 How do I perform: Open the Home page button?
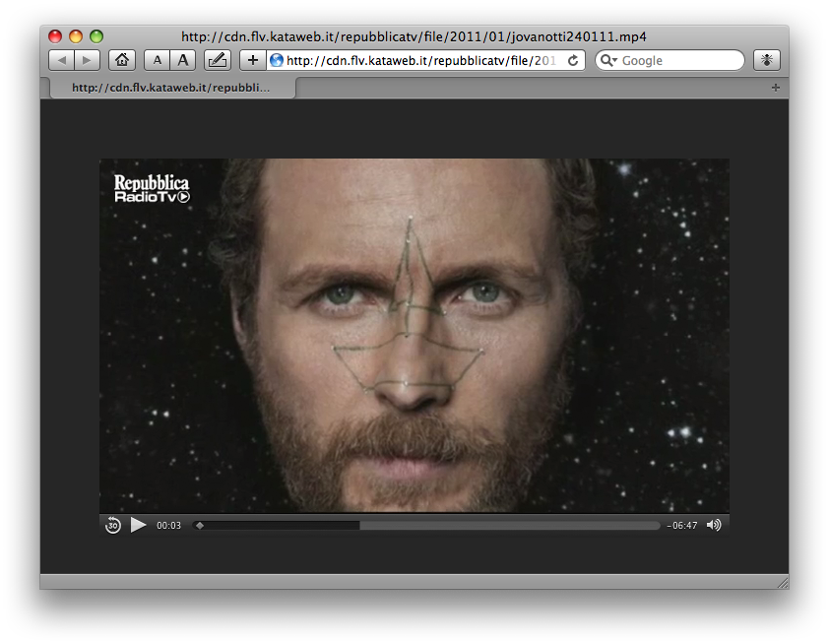[121, 60]
